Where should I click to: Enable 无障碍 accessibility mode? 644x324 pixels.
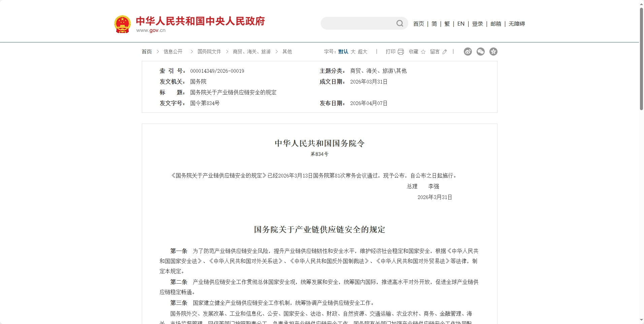517,24
